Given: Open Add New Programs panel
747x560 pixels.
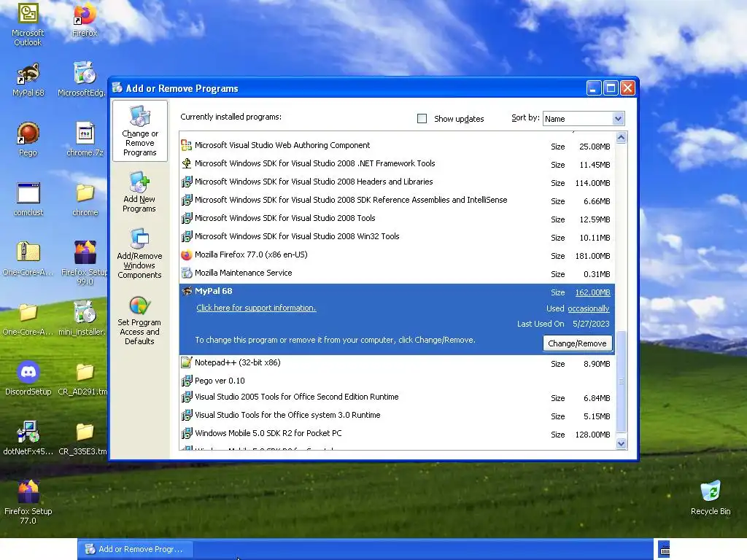Looking at the screenshot, I should point(139,192).
